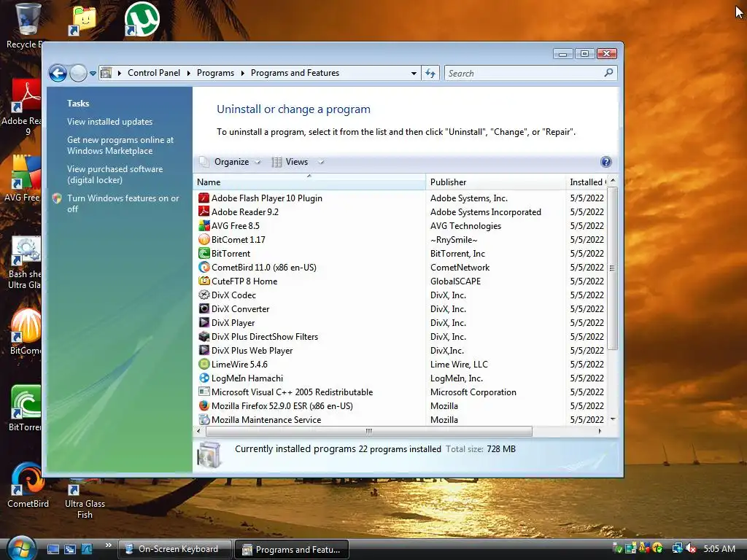Open the uTorrent desktop shortcut

pos(142,19)
